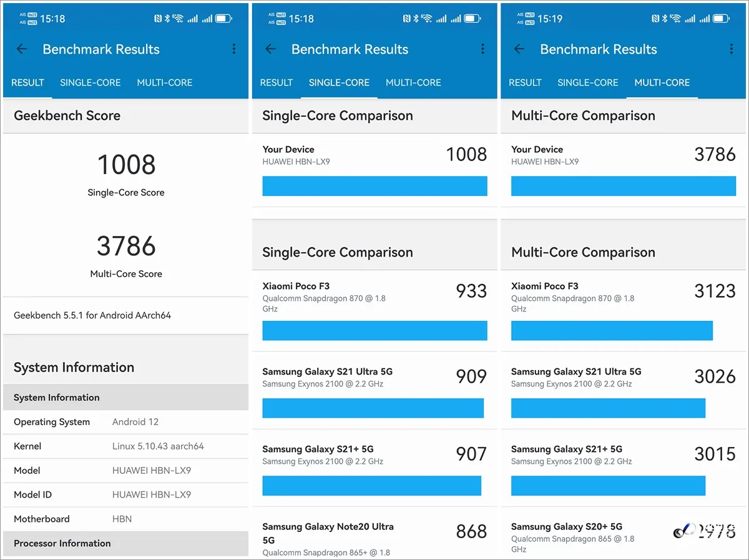Tap back arrow on Multi-Core Comparison screen
The height and width of the screenshot is (560, 749).
(519, 49)
